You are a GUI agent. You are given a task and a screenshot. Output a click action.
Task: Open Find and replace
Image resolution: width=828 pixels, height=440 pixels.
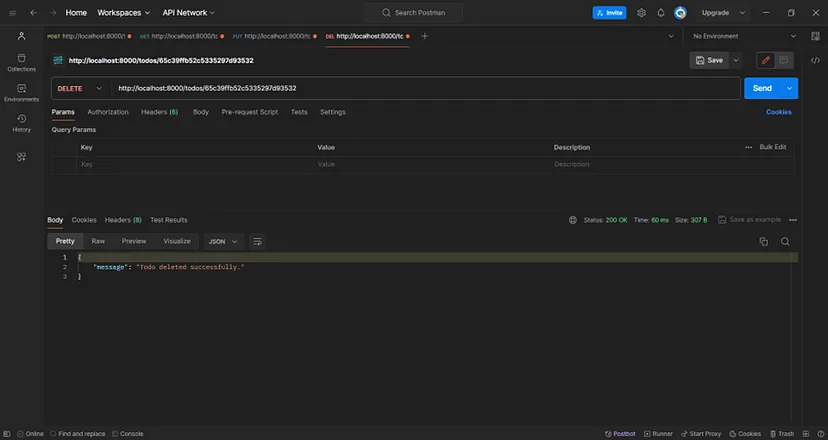pyautogui.click(x=78, y=434)
